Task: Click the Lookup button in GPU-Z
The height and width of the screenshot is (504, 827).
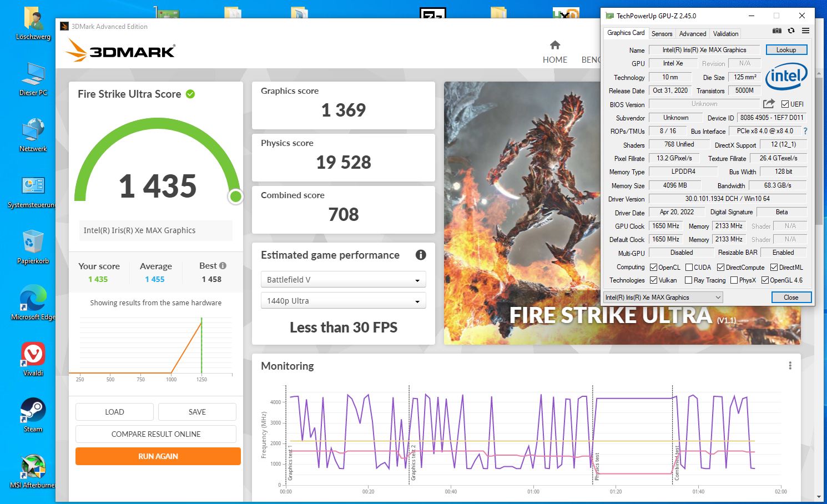Action: (786, 50)
